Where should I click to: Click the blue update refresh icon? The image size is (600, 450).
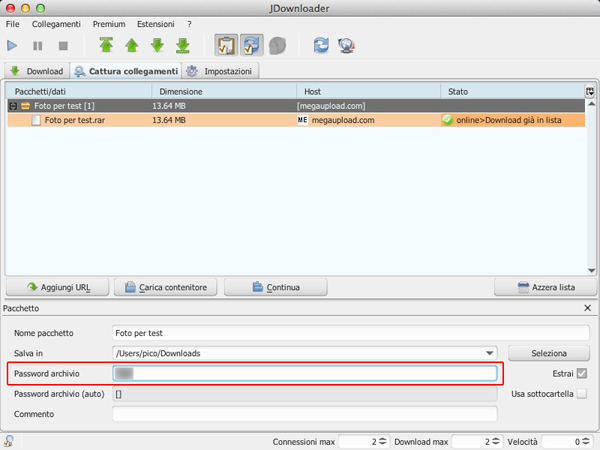[x=321, y=46]
